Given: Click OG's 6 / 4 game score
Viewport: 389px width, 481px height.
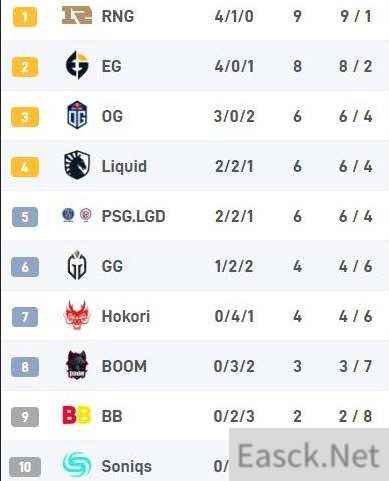Looking at the screenshot, I should [355, 116].
